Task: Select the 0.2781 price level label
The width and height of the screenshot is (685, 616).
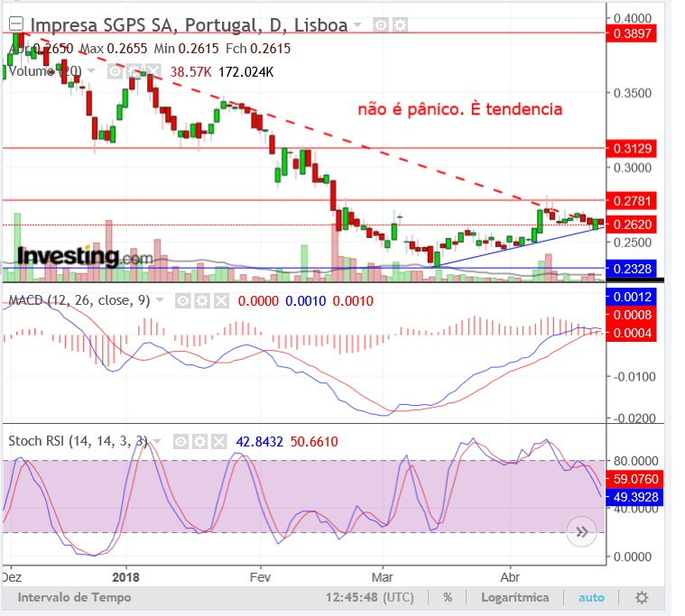Action: (631, 201)
